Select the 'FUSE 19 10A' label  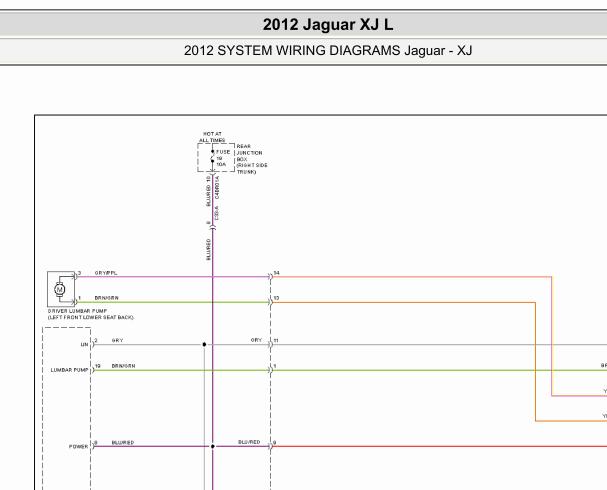coord(223,158)
